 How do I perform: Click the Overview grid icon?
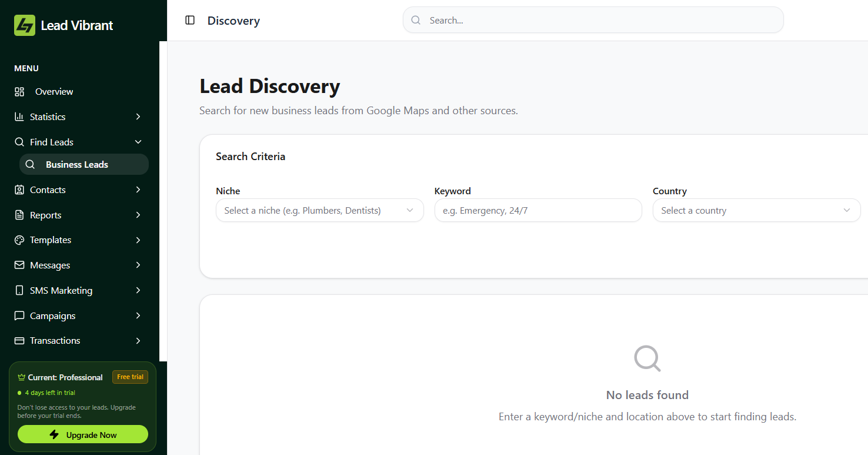tap(19, 92)
